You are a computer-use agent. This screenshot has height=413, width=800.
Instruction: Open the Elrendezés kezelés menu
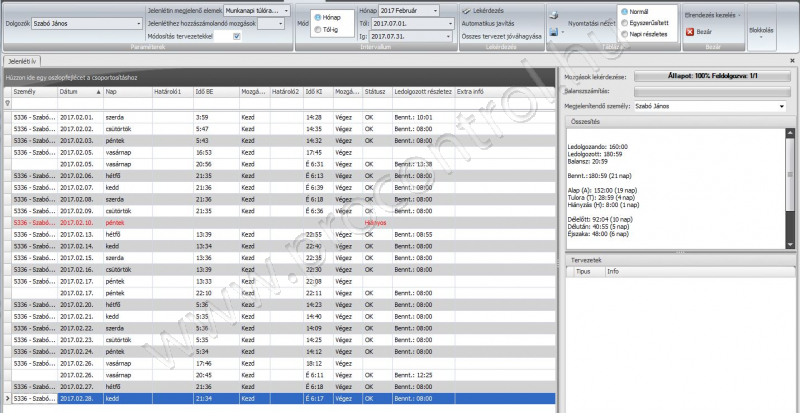pyautogui.click(x=712, y=15)
